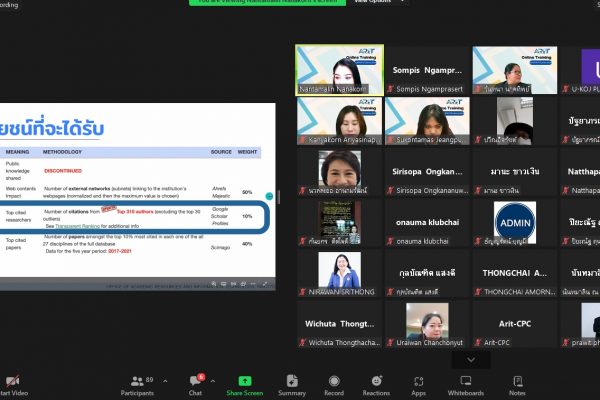Select the Arit-CPC participant tile
The height and width of the screenshot is (400, 600).
point(515,324)
